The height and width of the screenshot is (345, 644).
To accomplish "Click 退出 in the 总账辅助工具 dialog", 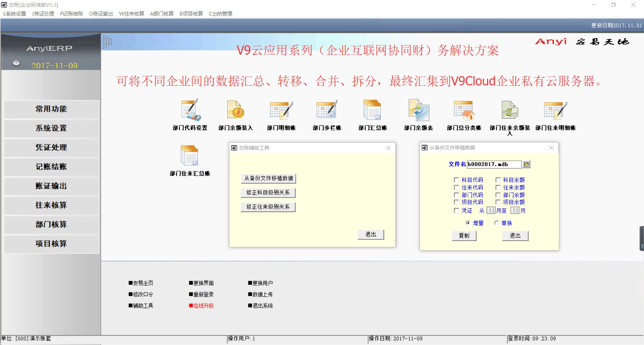I will coord(371,234).
